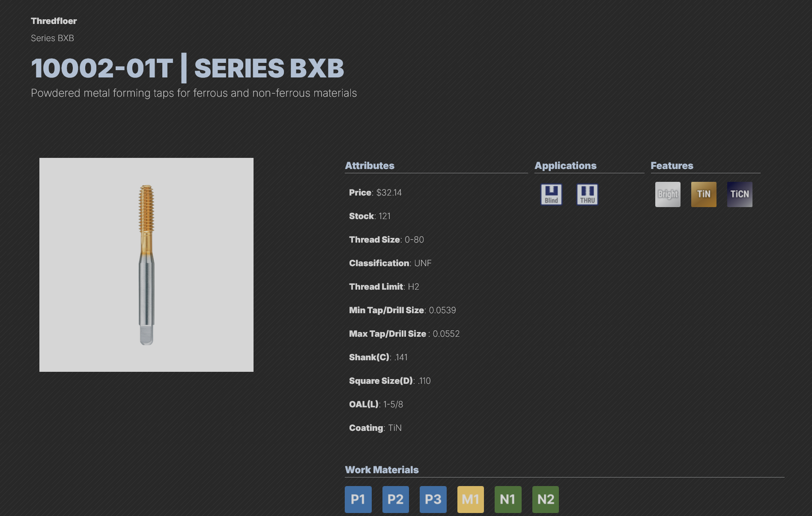Click the Blind hole application icon
The width and height of the screenshot is (812, 516).
point(551,195)
